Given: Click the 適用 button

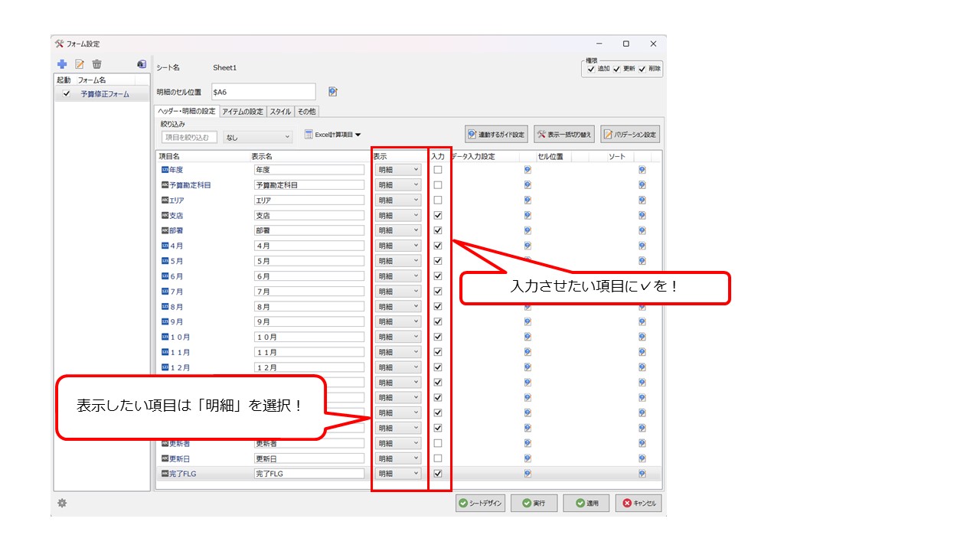Looking at the screenshot, I should tap(586, 504).
